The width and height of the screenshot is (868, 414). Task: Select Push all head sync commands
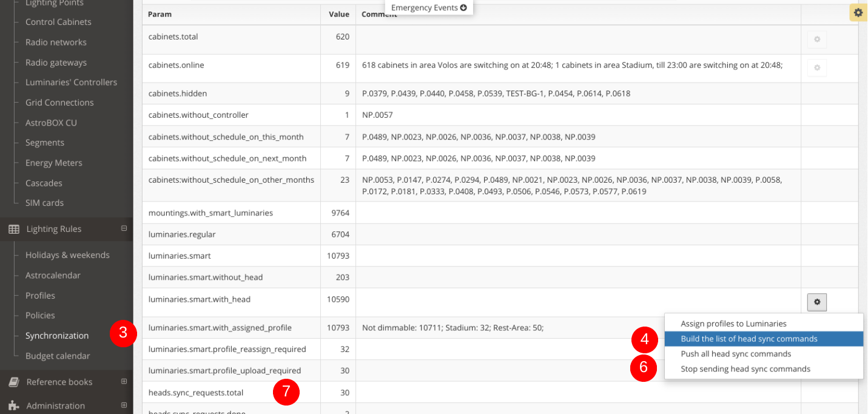[x=736, y=354]
